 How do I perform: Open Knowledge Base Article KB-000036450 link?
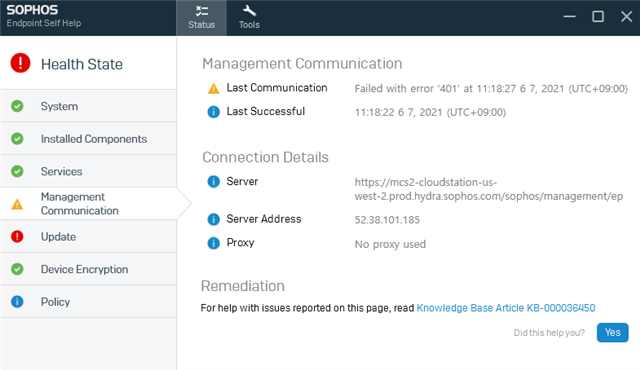coord(506,308)
